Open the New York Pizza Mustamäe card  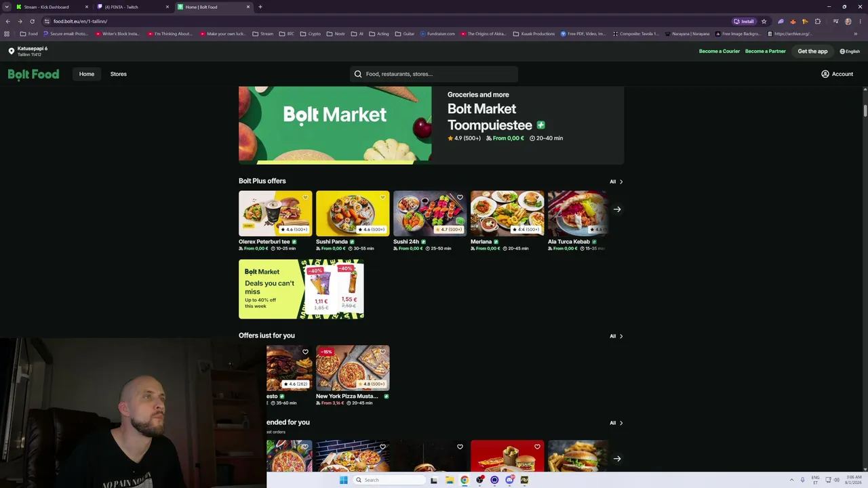[353, 375]
